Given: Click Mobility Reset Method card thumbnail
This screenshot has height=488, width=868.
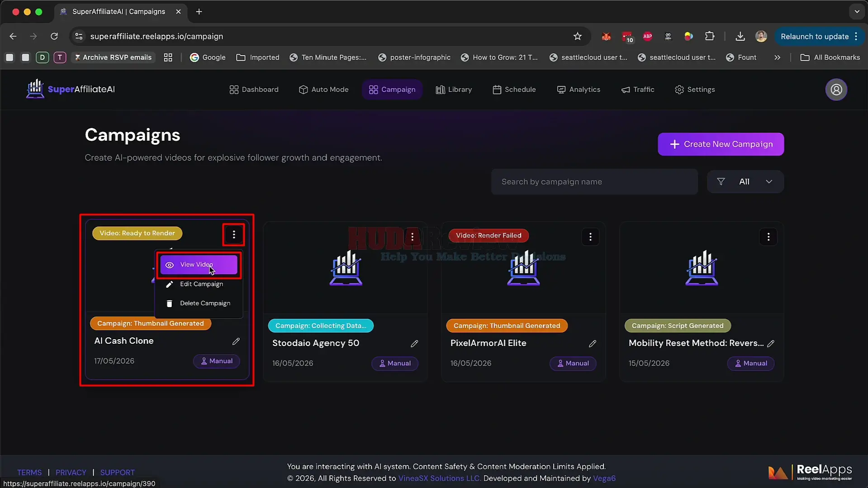Looking at the screenshot, I should pyautogui.click(x=702, y=268).
